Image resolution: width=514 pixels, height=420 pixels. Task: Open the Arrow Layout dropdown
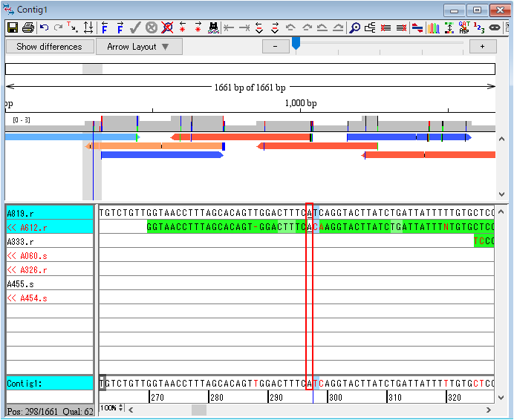coord(139,47)
